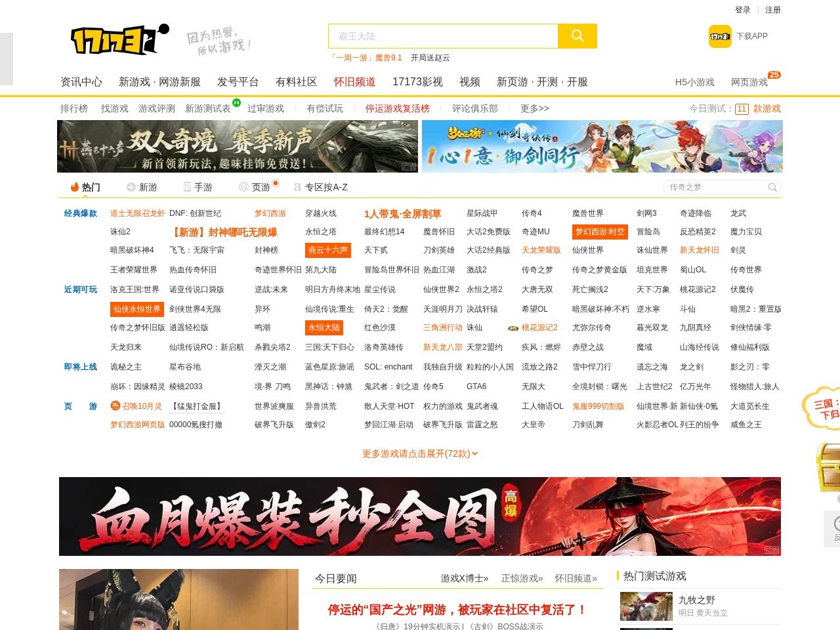The width and height of the screenshot is (840, 630).
Task: Click the yellow search magnifier button
Action: pos(577,36)
